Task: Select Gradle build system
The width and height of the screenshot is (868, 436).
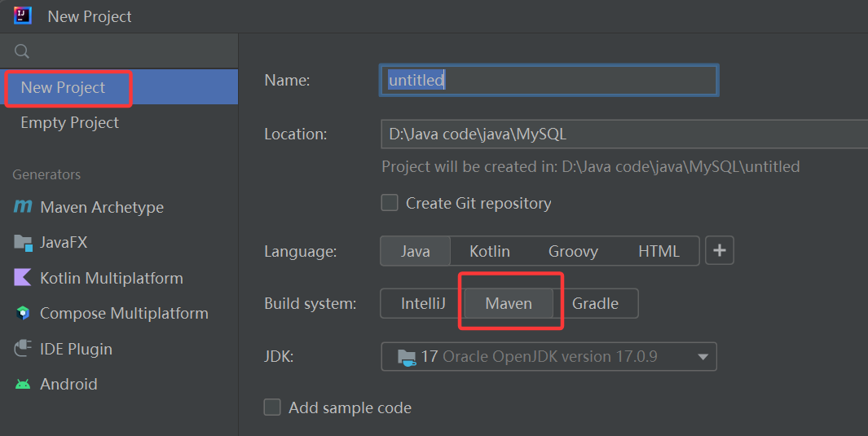Action: (x=595, y=303)
